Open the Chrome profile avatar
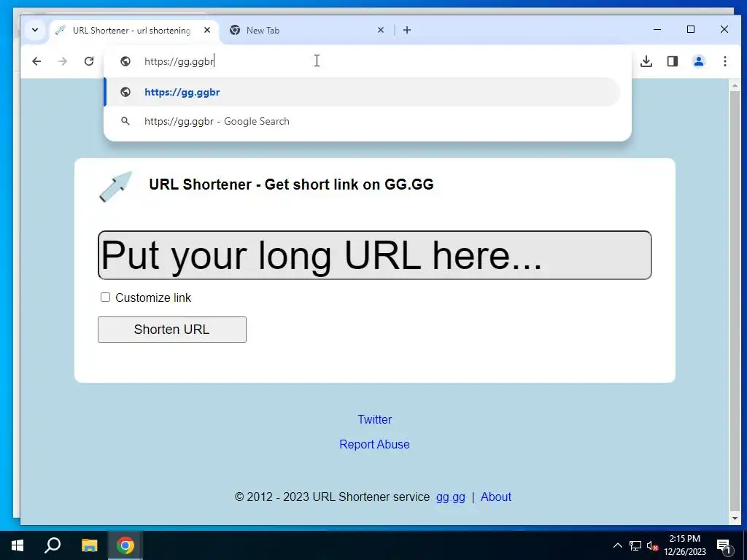747x560 pixels. click(x=698, y=61)
